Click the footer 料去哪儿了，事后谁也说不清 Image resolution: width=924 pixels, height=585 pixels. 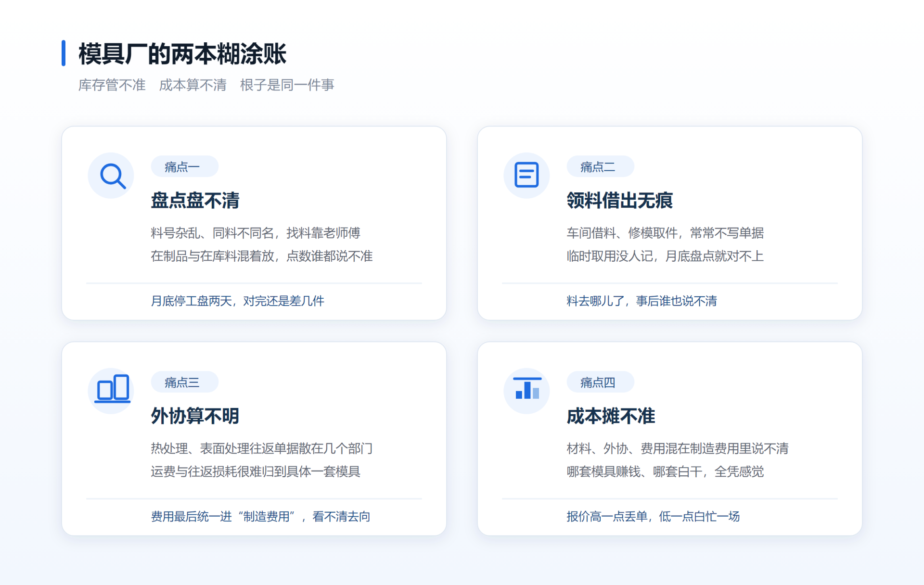coord(642,301)
